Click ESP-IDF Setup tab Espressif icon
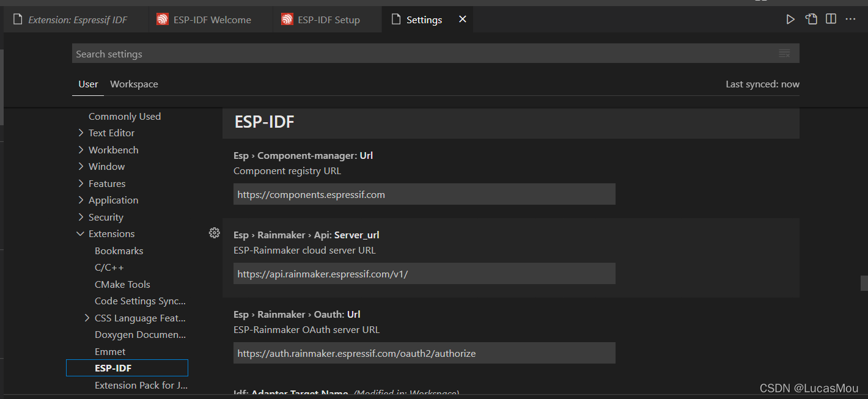Viewport: 868px width, 399px height. (287, 20)
